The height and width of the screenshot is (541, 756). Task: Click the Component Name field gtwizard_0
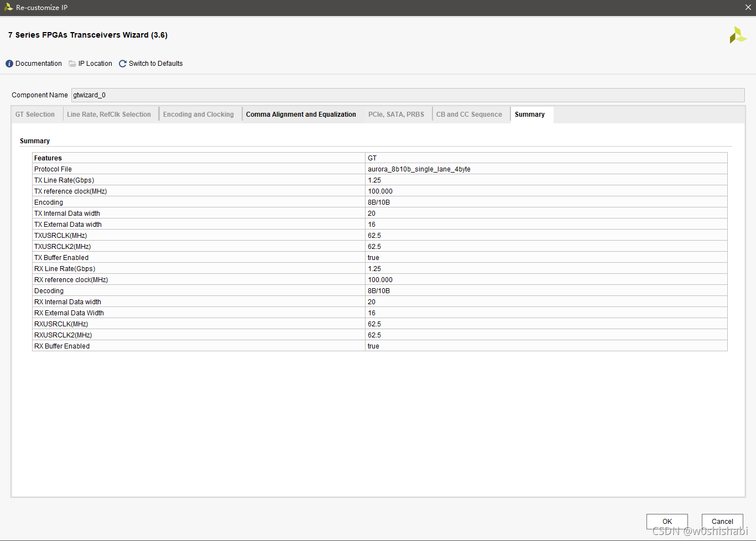pyautogui.click(x=408, y=95)
